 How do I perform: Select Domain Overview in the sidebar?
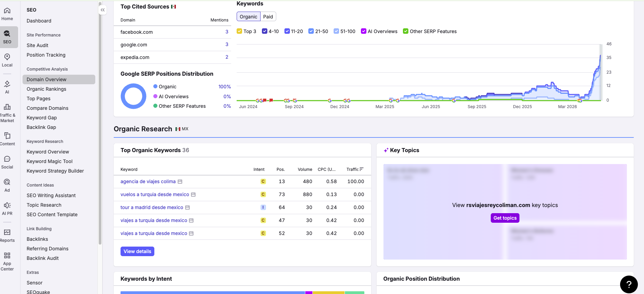[x=59, y=79]
